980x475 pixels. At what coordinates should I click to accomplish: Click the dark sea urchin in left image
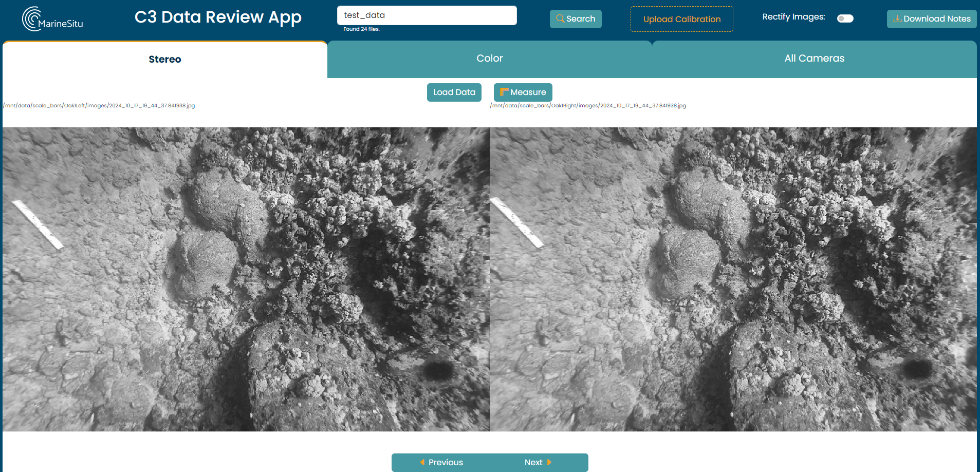(438, 370)
